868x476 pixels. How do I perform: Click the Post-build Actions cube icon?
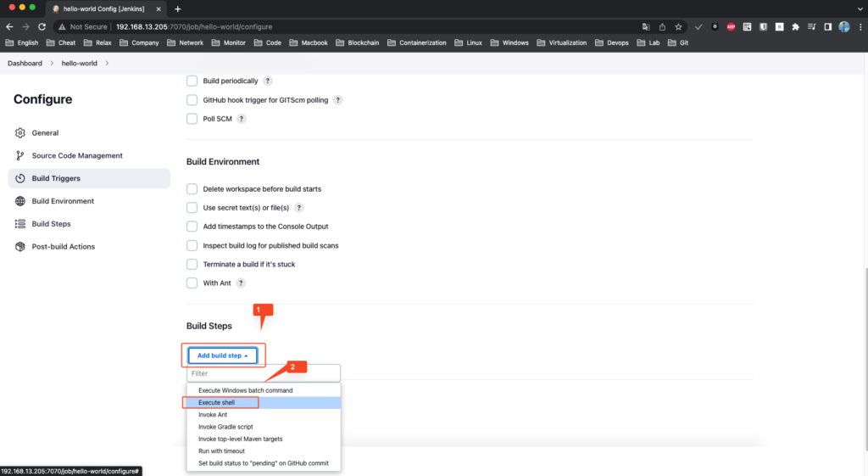coord(20,247)
